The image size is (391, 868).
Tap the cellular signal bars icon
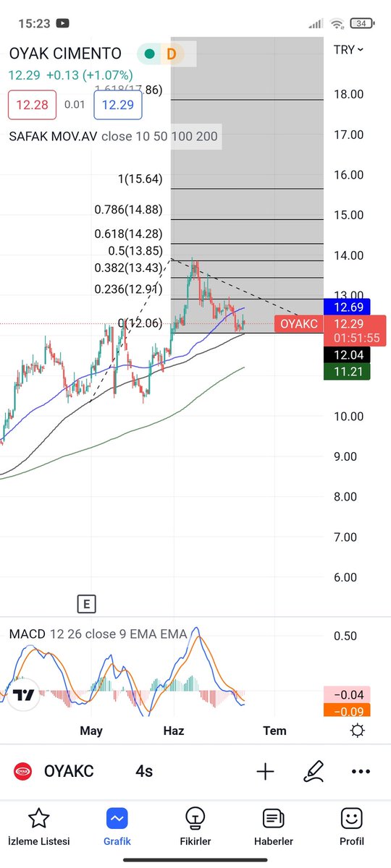(x=315, y=23)
